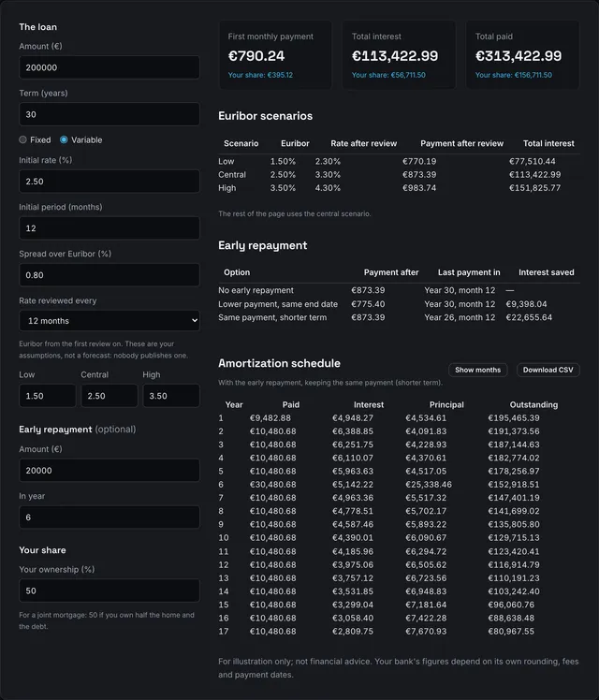599x700 pixels.
Task: Click the In year input field
Action: tap(110, 517)
